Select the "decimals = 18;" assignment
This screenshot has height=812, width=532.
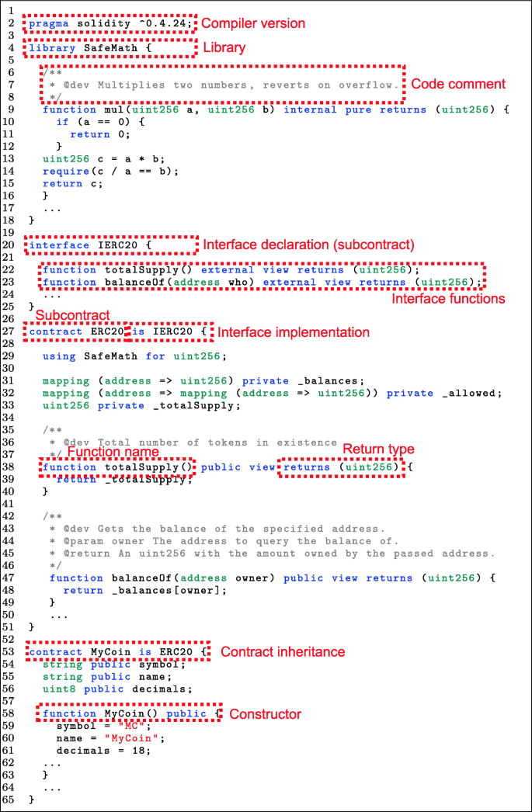pos(103,751)
